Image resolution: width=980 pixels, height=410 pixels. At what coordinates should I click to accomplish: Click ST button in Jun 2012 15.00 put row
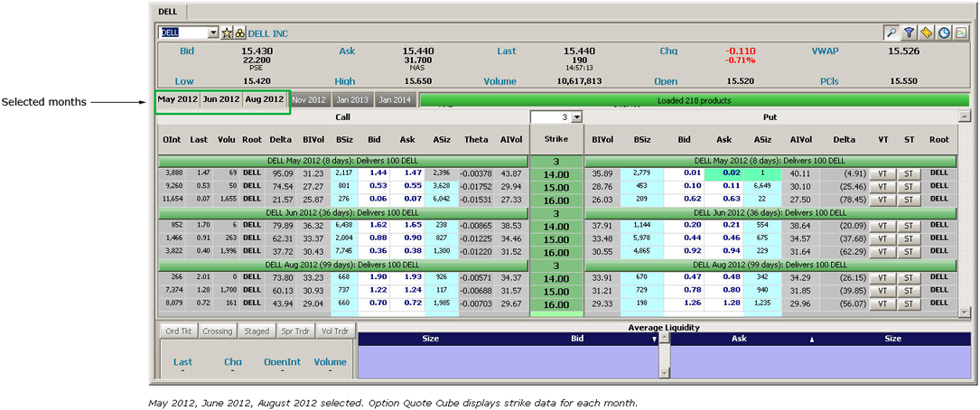(x=909, y=238)
